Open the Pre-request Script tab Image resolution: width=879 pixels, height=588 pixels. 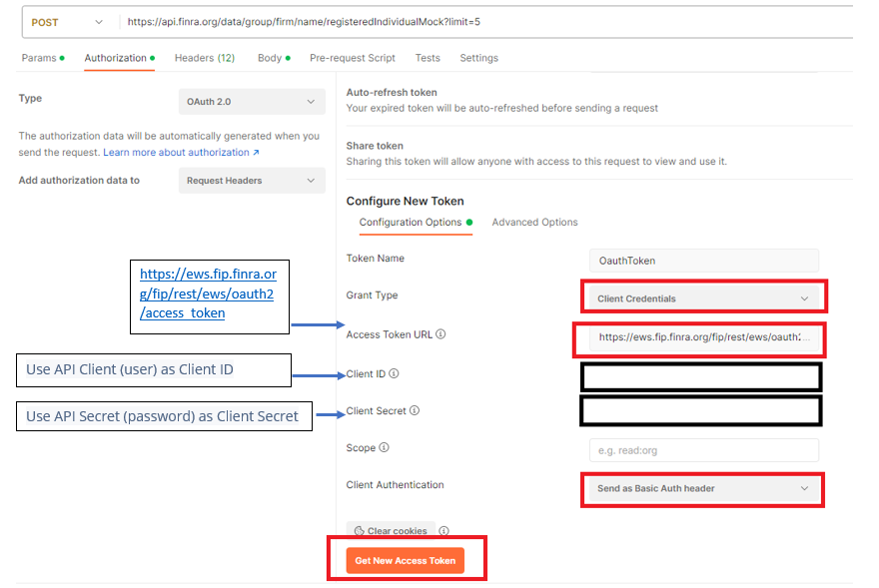352,58
